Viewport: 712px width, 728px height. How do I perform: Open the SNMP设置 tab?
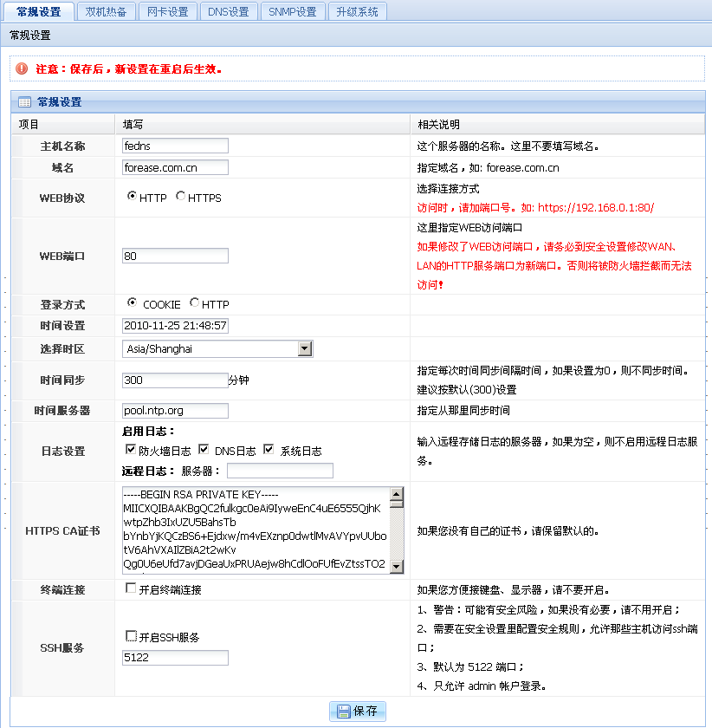[x=293, y=11]
